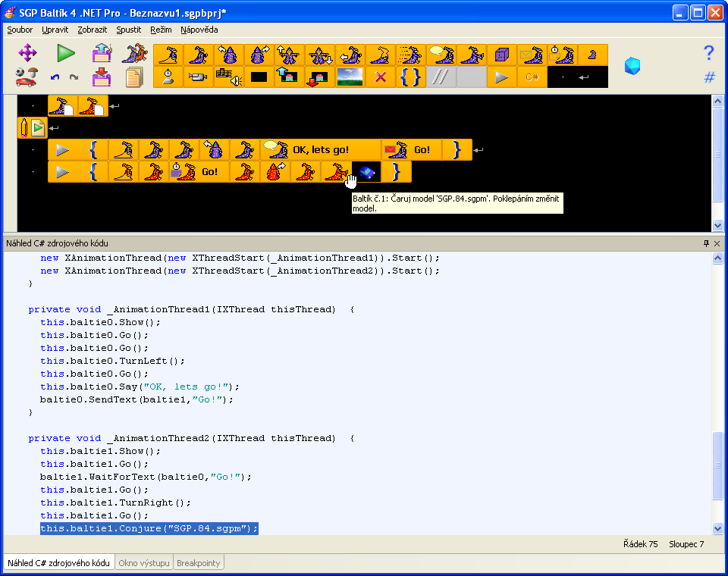Pick the wizard with down arrow command

pos(320,55)
